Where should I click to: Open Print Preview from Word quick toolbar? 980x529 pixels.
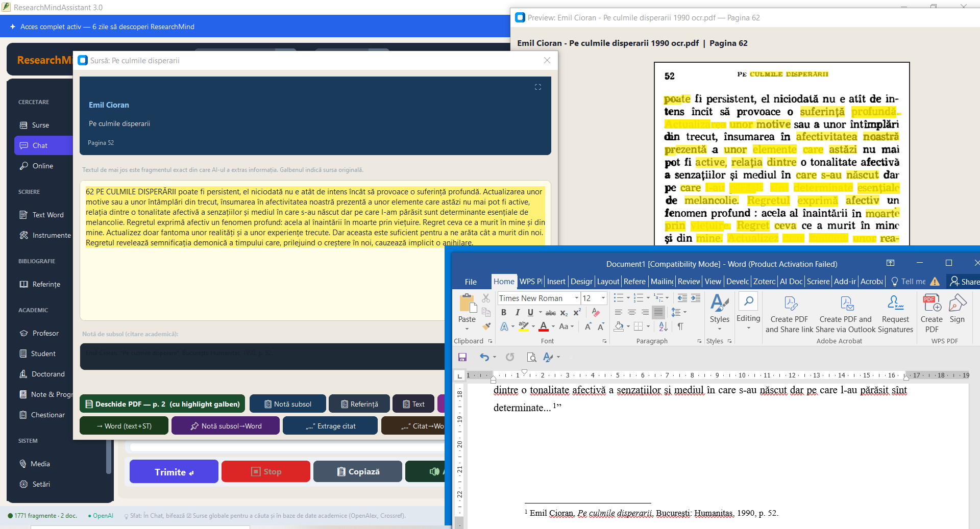pos(531,357)
